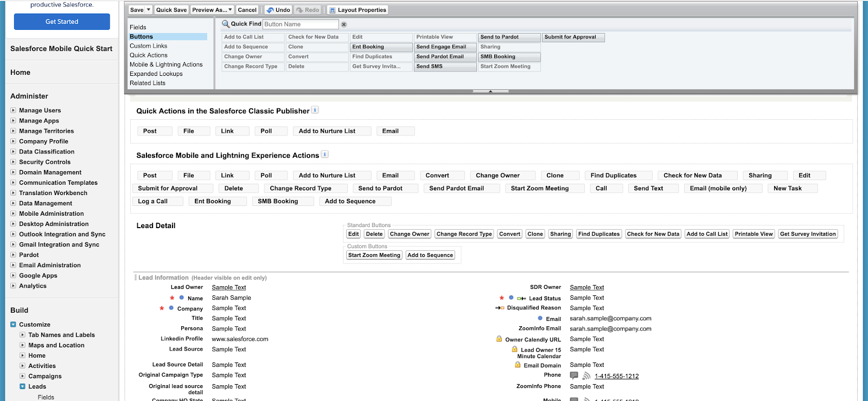The image size is (868, 401).
Task: Click info icon beside Lightning Experience Actions heading
Action: (325, 154)
